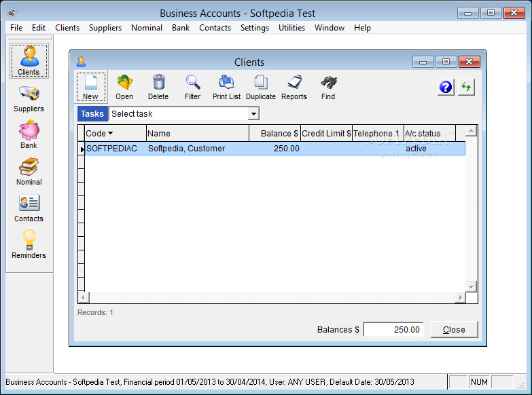Click the horizontal scrollbar left arrow

pyautogui.click(x=84, y=298)
